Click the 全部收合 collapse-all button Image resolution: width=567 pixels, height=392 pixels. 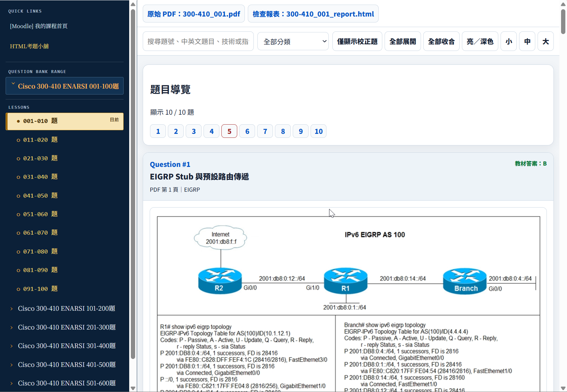(441, 41)
